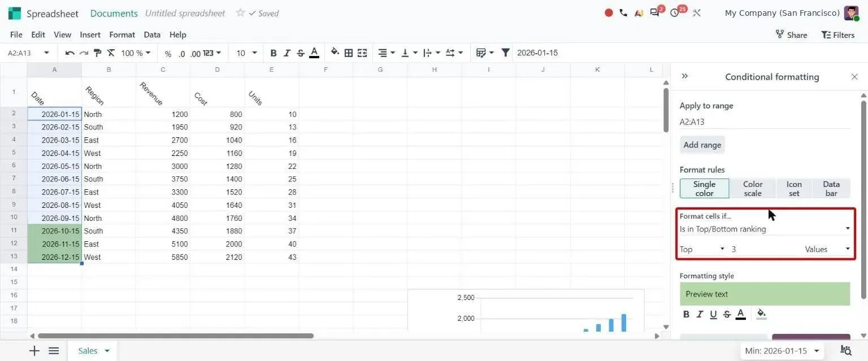Collapse the side panel with double chevron
The height and width of the screenshot is (361, 868).
coord(685,76)
